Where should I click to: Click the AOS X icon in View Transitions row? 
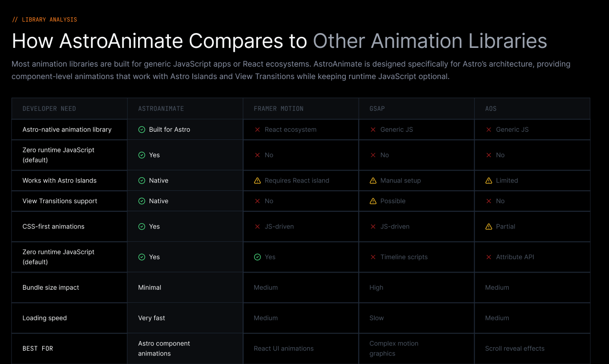(x=489, y=201)
